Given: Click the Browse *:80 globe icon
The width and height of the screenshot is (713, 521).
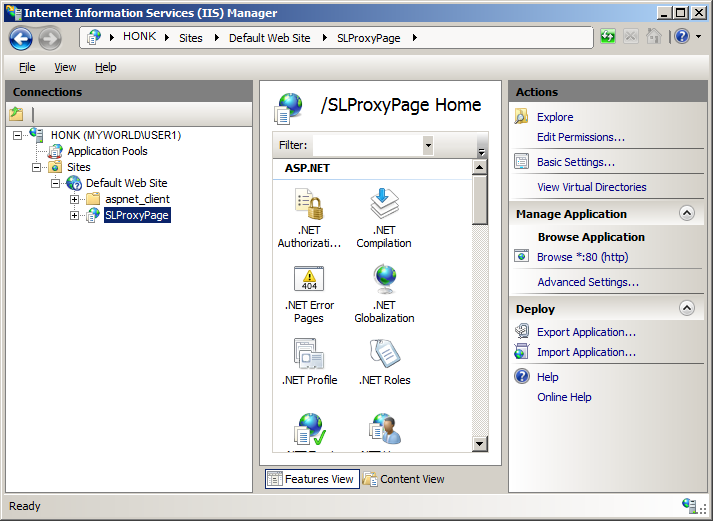Looking at the screenshot, I should (x=522, y=256).
